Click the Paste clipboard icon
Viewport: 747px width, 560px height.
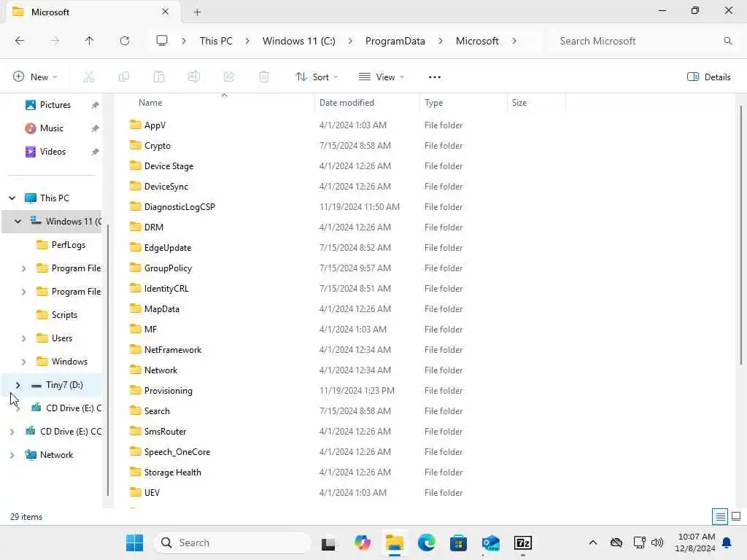click(x=158, y=77)
